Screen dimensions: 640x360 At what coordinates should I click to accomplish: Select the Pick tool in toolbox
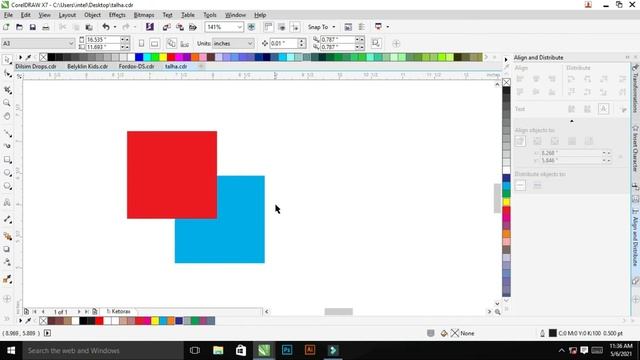click(7, 60)
